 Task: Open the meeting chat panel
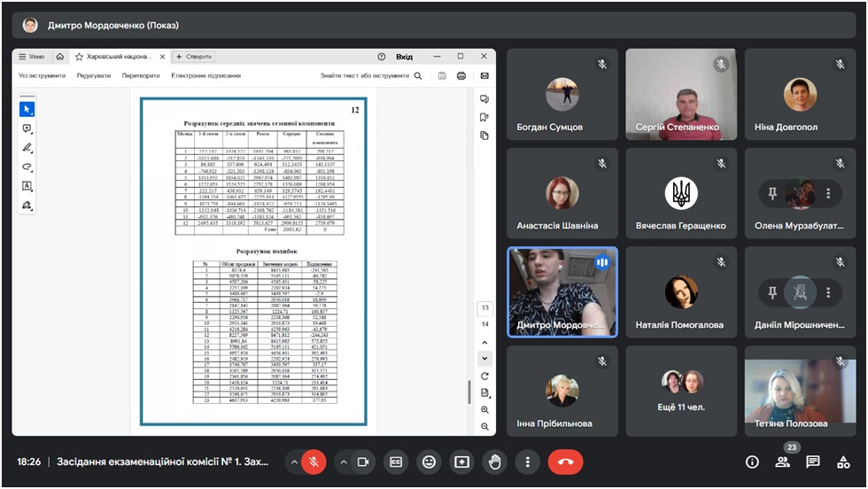812,462
